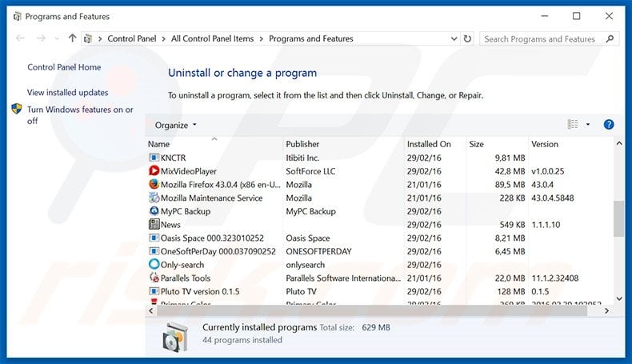Open Control Panel Home link
This screenshot has height=364, width=632.
point(64,67)
